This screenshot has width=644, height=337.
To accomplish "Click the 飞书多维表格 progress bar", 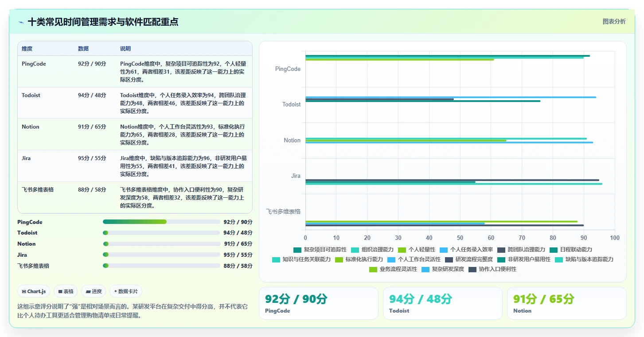I will click(x=161, y=266).
